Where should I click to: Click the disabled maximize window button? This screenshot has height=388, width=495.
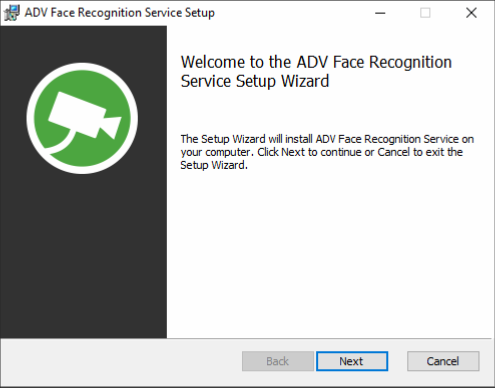pyautogui.click(x=425, y=13)
